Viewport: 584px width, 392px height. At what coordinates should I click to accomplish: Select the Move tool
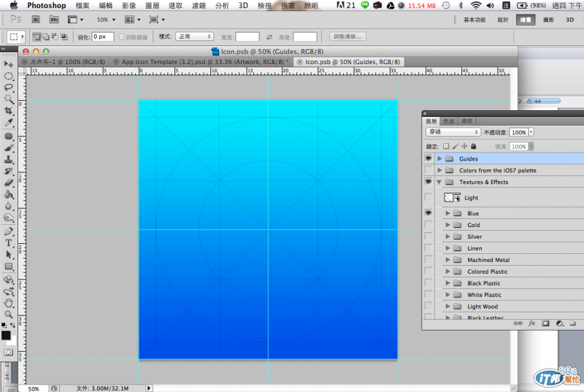coord(9,64)
